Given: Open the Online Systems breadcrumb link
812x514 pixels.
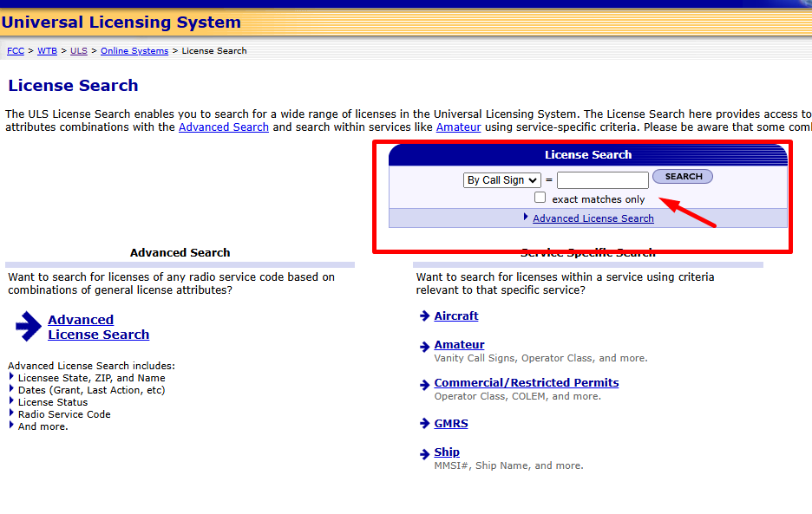Looking at the screenshot, I should [134, 51].
